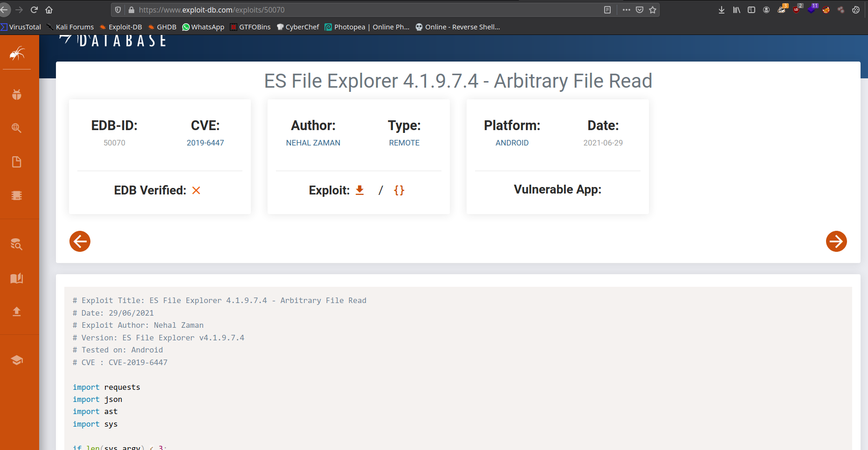The image size is (868, 450).
Task: Open the Shellcodes chip icon in sidebar
Action: 17,195
